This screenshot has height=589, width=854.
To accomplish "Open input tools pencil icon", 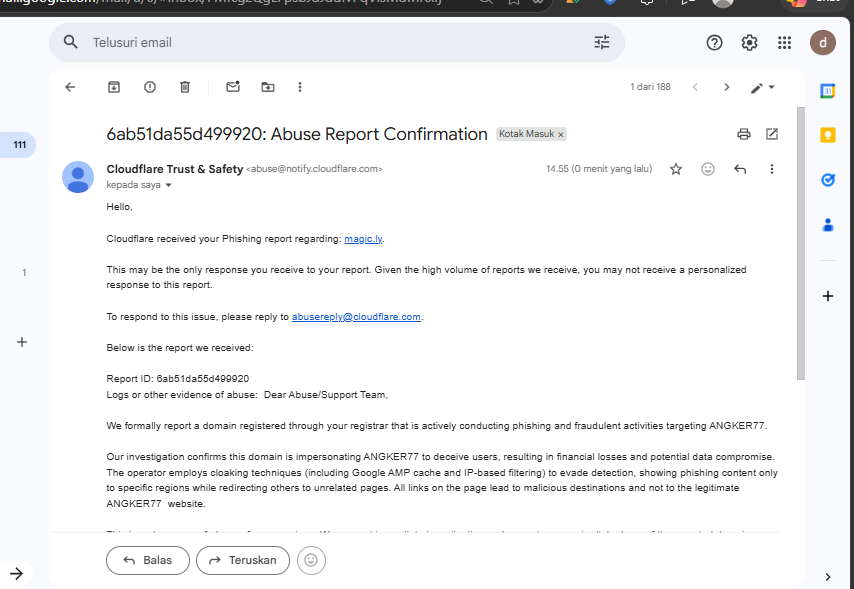I will pyautogui.click(x=757, y=88).
